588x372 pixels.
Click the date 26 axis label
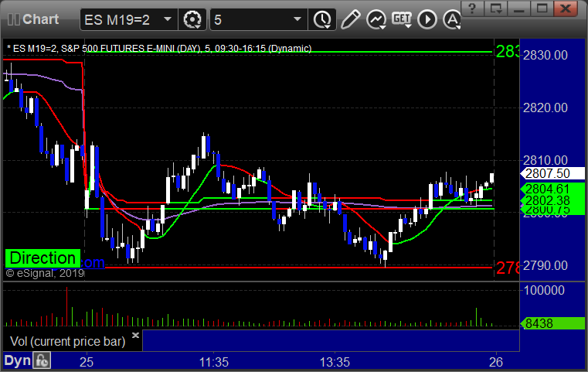[x=496, y=362]
